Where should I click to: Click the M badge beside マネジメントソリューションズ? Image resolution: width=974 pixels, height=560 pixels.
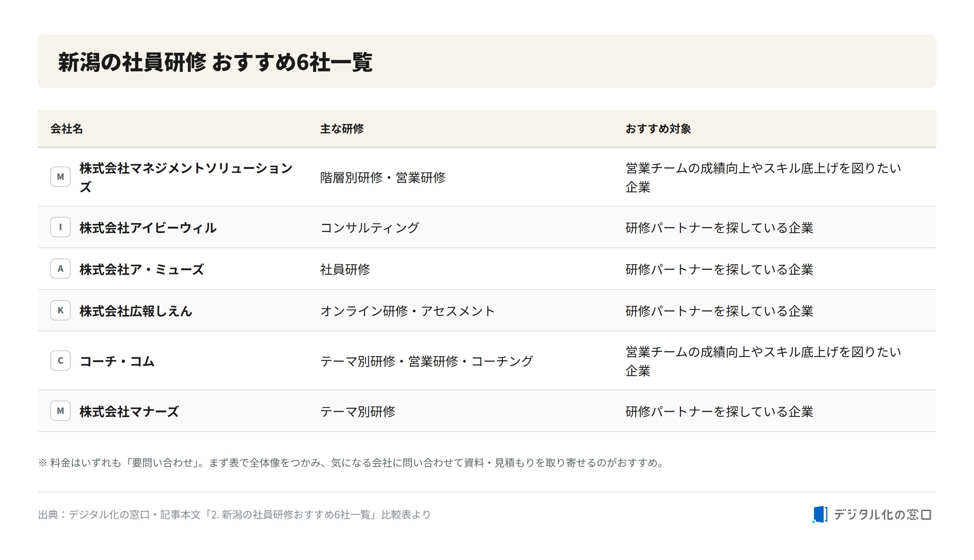[x=60, y=177]
